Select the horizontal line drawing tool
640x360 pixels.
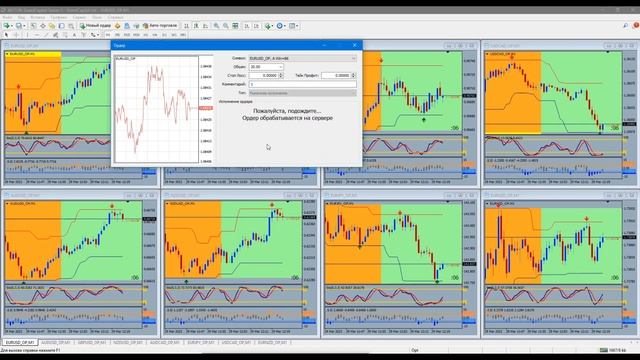coord(37,35)
